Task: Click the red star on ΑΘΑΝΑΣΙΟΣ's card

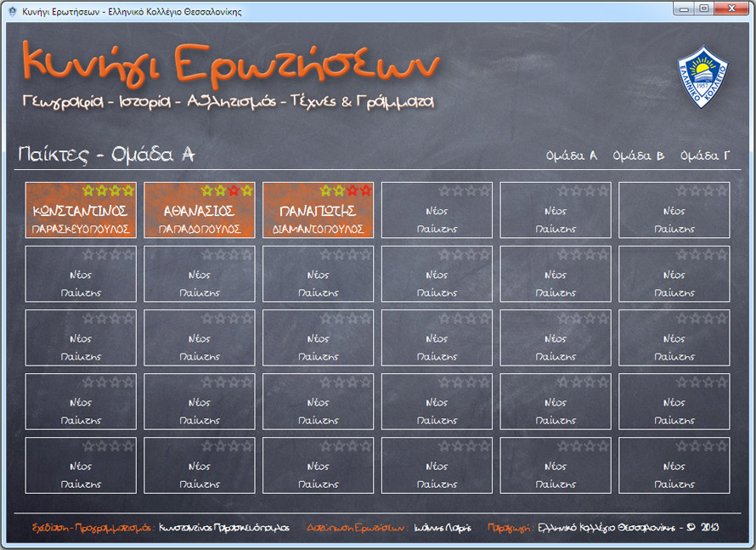Action: pyautogui.click(x=234, y=190)
